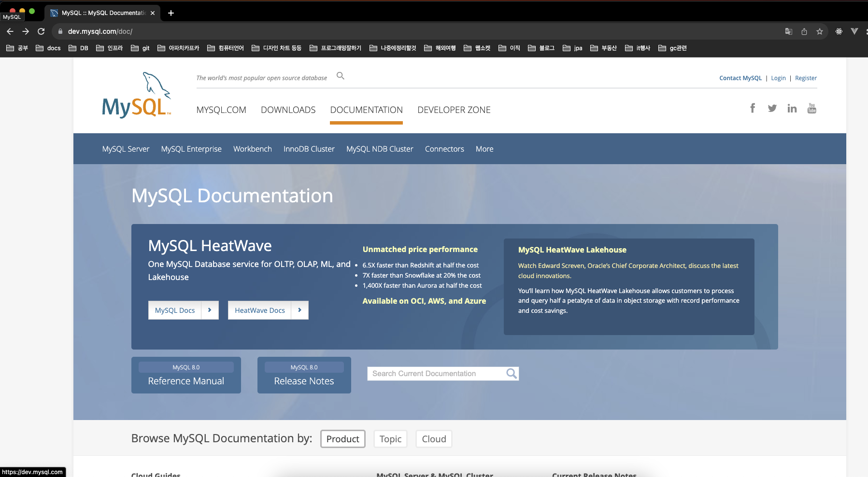The height and width of the screenshot is (477, 868).
Task: Open the DB bookmark folder
Action: tap(79, 48)
